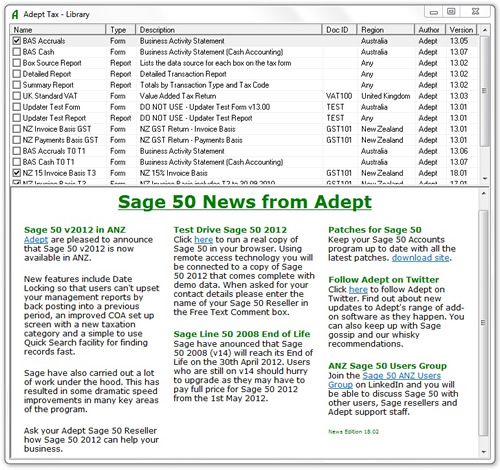Image resolution: width=500 pixels, height=470 pixels.
Task: Click news pane scroll up arrow
Action: pos(483,193)
